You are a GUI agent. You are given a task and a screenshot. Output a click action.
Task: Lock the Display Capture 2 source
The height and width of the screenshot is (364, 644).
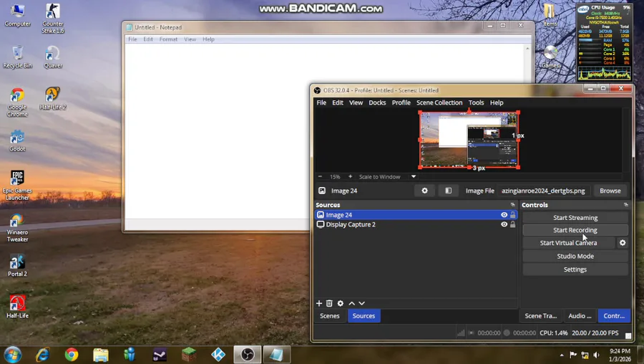pyautogui.click(x=512, y=224)
